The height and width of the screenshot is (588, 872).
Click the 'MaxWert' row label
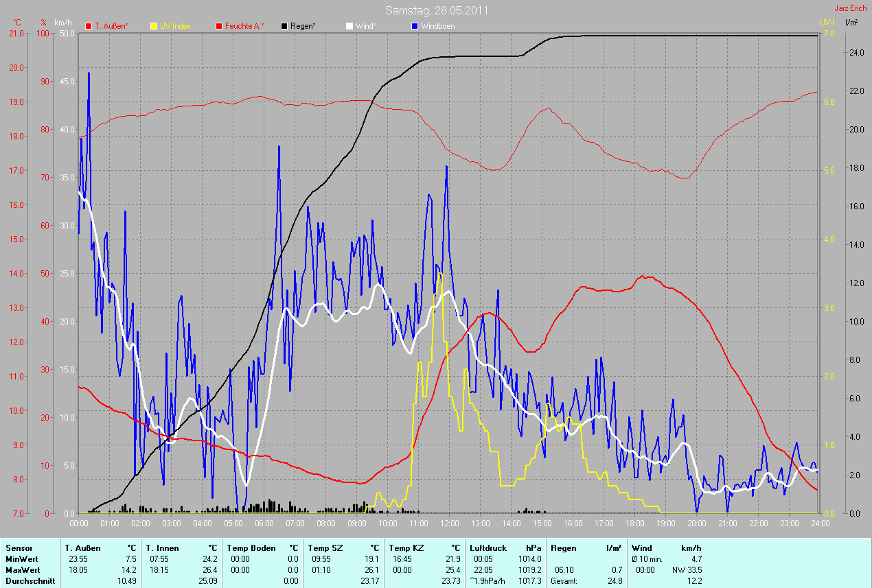23,570
